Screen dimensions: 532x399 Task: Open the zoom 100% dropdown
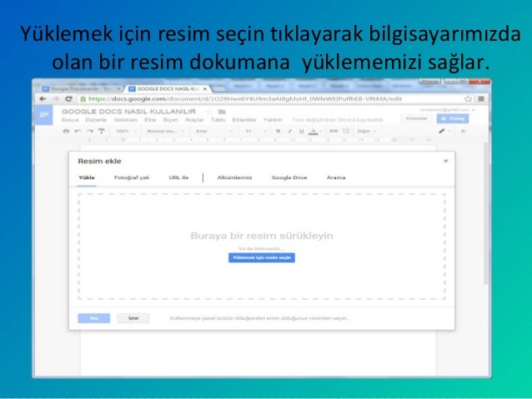tap(126, 131)
